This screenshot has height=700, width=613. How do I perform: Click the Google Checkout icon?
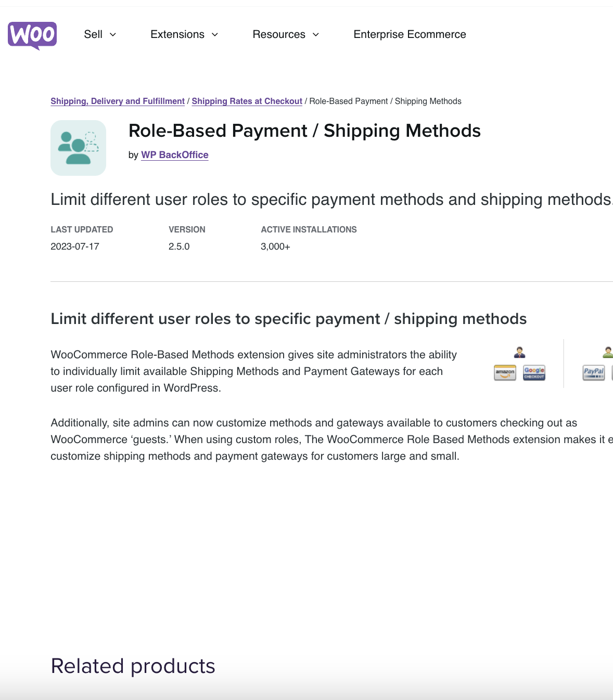click(x=534, y=372)
